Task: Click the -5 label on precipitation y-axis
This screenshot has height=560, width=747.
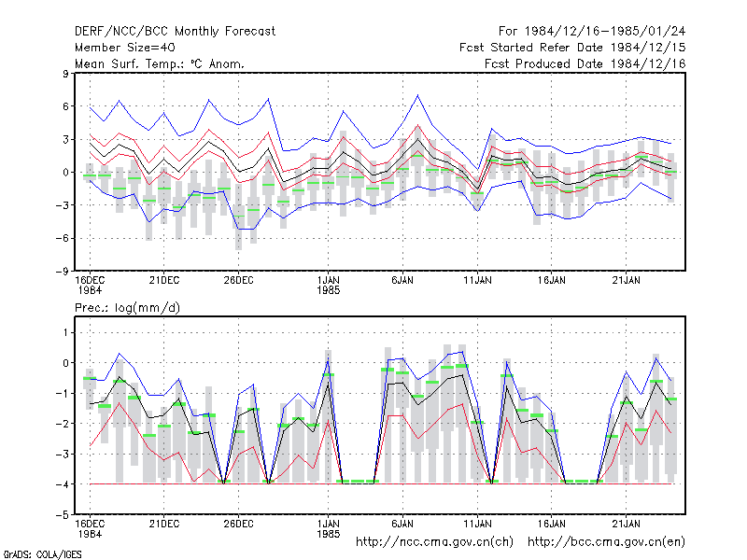Action: point(62,515)
